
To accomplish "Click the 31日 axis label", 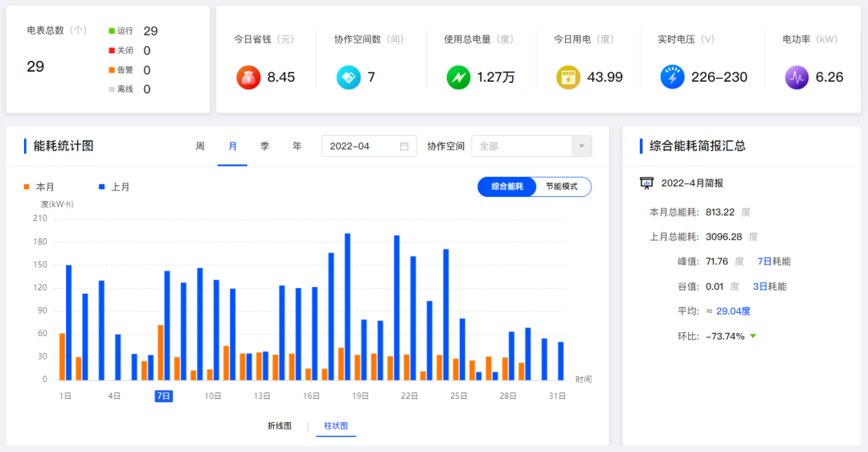I will (558, 396).
